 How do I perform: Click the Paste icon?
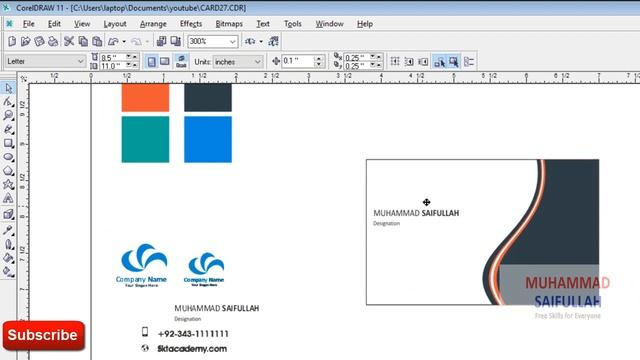tap(97, 41)
